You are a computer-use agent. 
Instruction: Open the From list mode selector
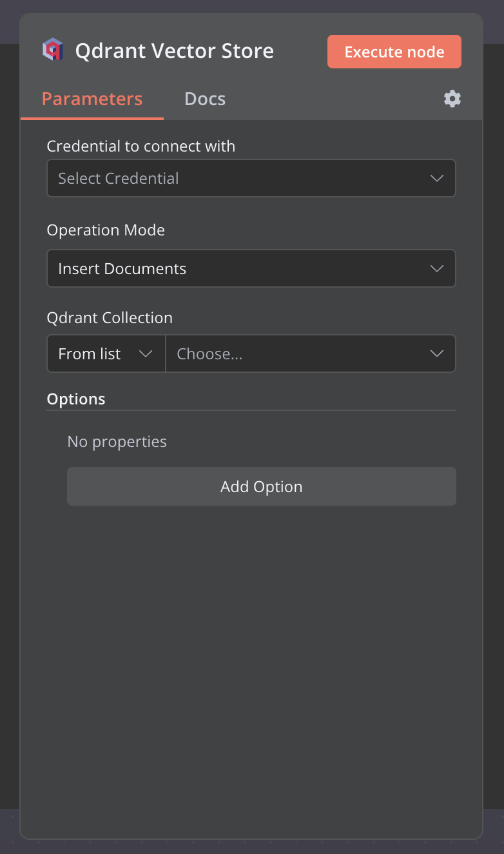coord(106,353)
